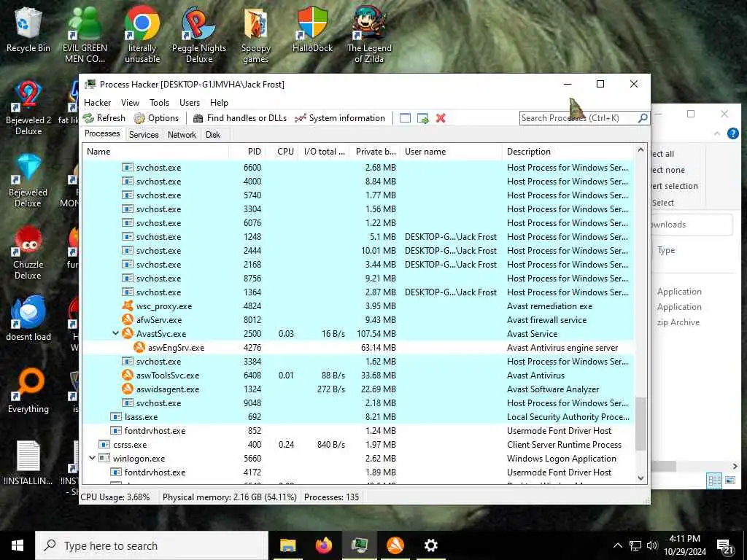Select csrss.exe process icon
This screenshot has height=560, width=747.
104,444
